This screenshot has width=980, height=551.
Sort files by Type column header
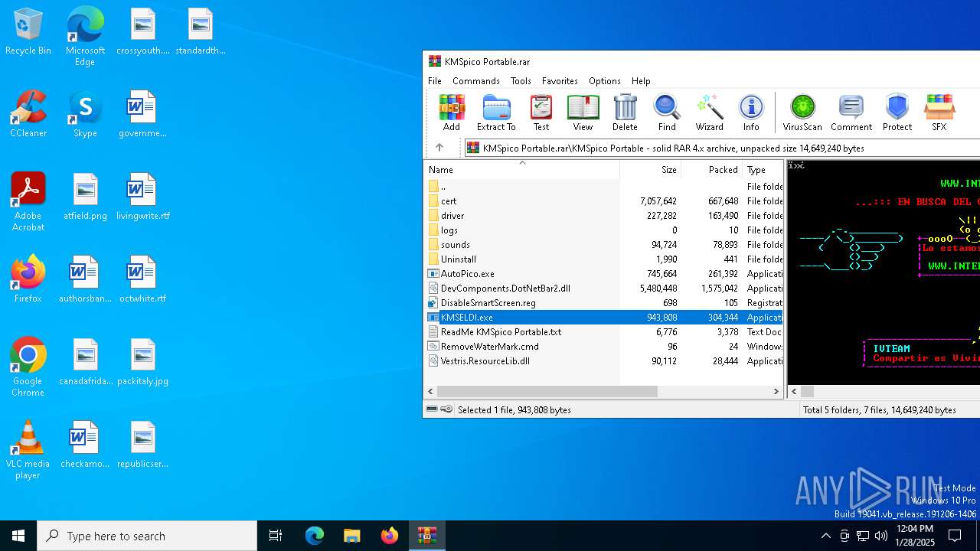pos(763,170)
